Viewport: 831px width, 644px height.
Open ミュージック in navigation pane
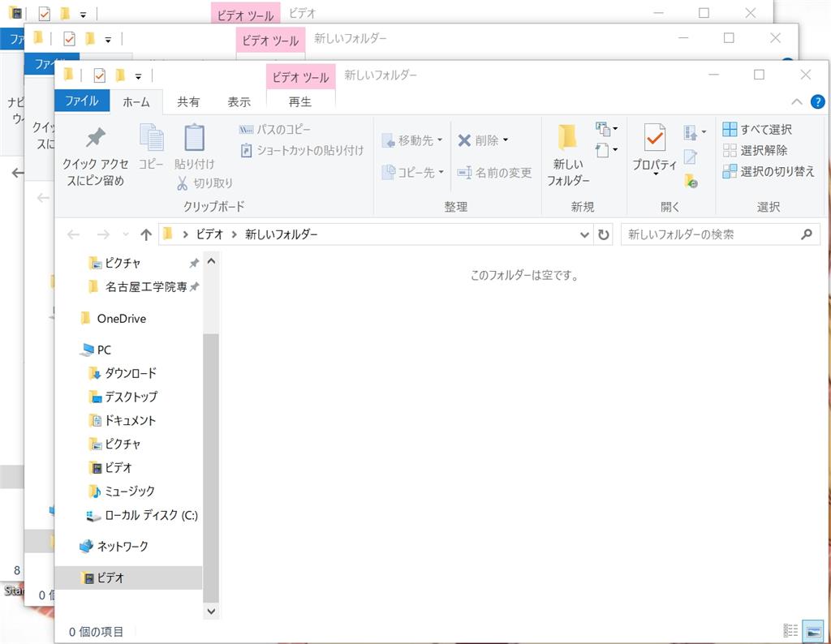click(x=122, y=491)
